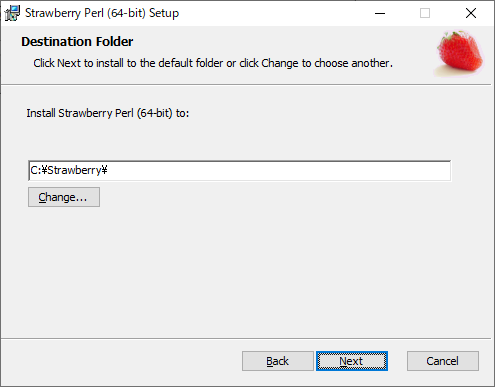Click the separator line above the Back button
495x387 pixels.
(x=246, y=339)
